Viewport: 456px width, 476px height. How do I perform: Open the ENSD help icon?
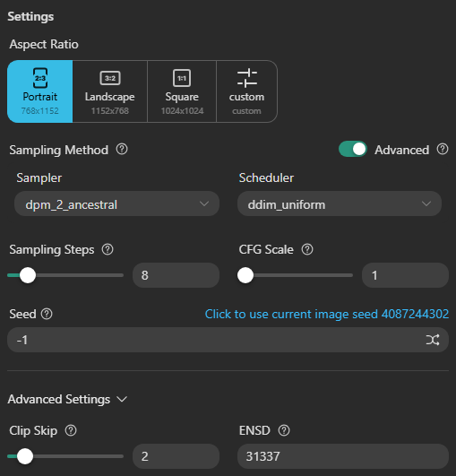(x=284, y=430)
